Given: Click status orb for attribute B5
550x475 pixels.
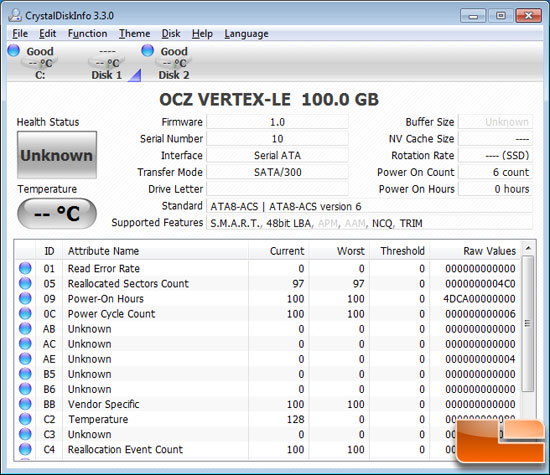Looking at the screenshot, I should [x=25, y=374].
